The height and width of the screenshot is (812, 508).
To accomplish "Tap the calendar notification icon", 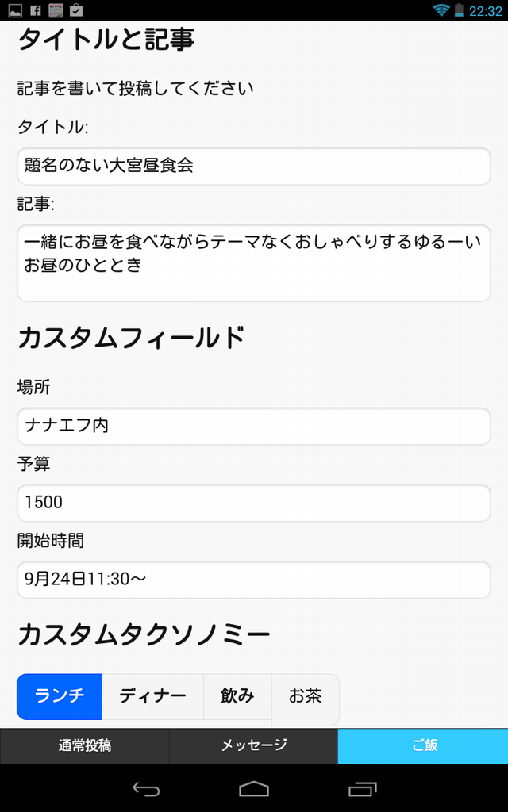I will (x=56, y=10).
